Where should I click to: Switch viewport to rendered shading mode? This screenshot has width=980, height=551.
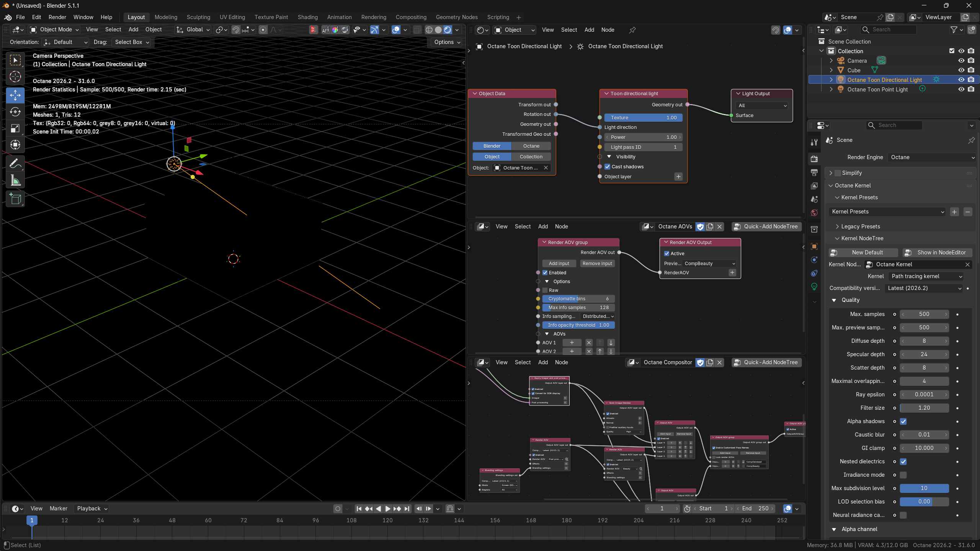pyautogui.click(x=448, y=30)
